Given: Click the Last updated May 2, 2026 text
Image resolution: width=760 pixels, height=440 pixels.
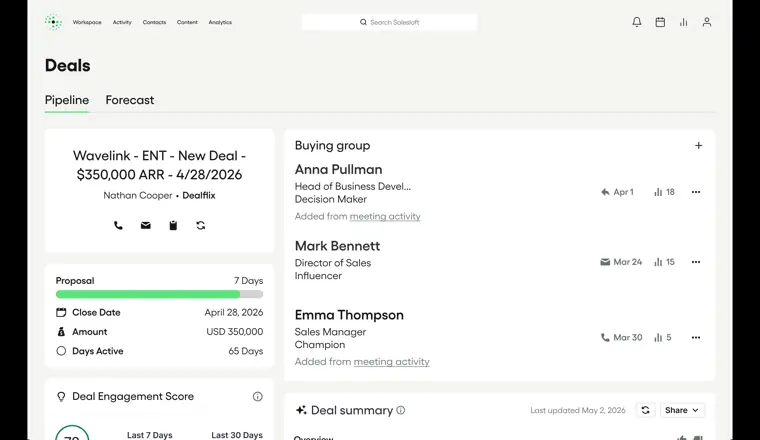Looking at the screenshot, I should (x=578, y=410).
